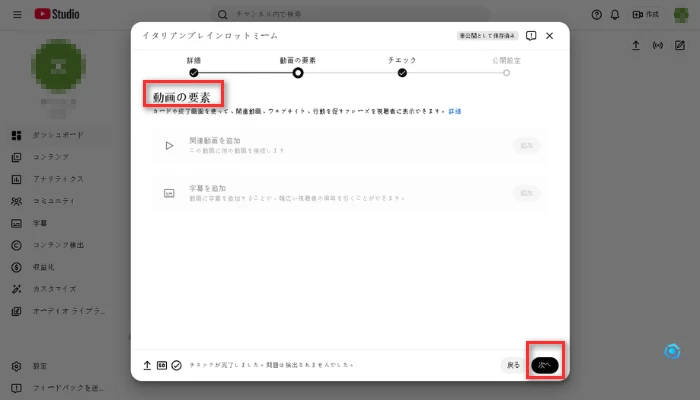The width and height of the screenshot is (700, 400).
Task: Open コンテンツ in sidebar
Action: pos(58,157)
